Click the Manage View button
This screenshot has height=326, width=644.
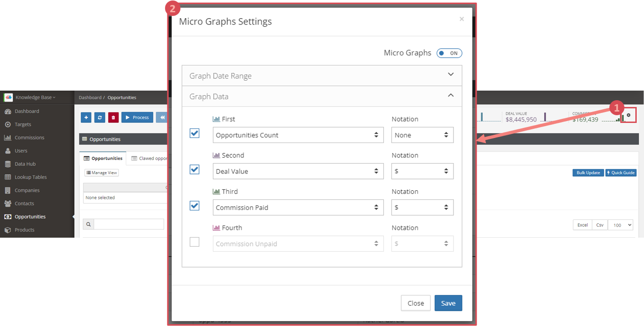click(102, 173)
